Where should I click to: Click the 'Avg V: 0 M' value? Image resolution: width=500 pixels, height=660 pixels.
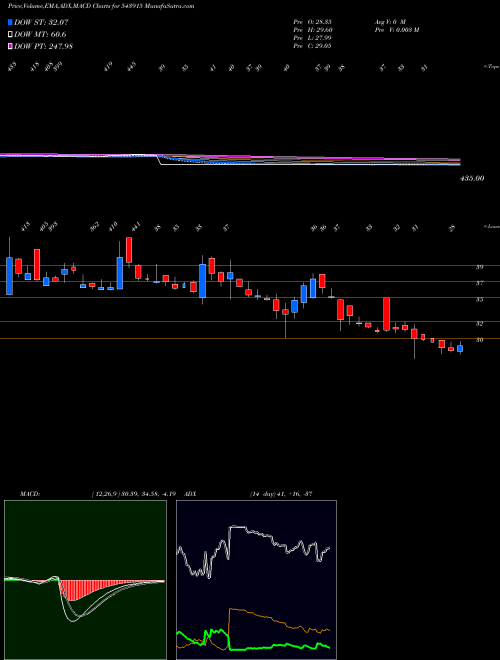(x=389, y=21)
